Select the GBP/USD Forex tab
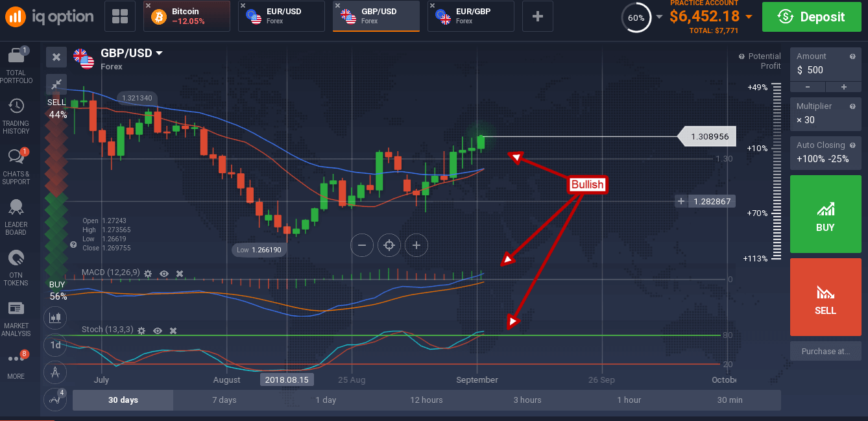 point(376,16)
